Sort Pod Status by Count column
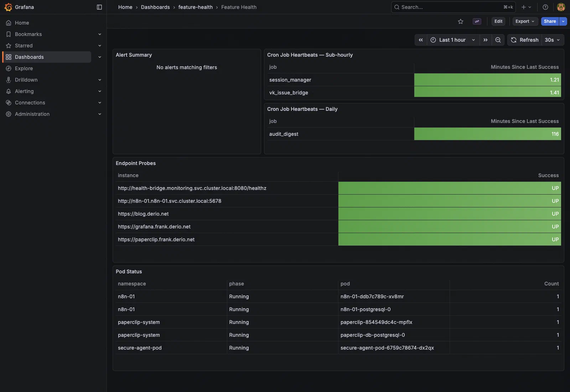 coord(551,284)
